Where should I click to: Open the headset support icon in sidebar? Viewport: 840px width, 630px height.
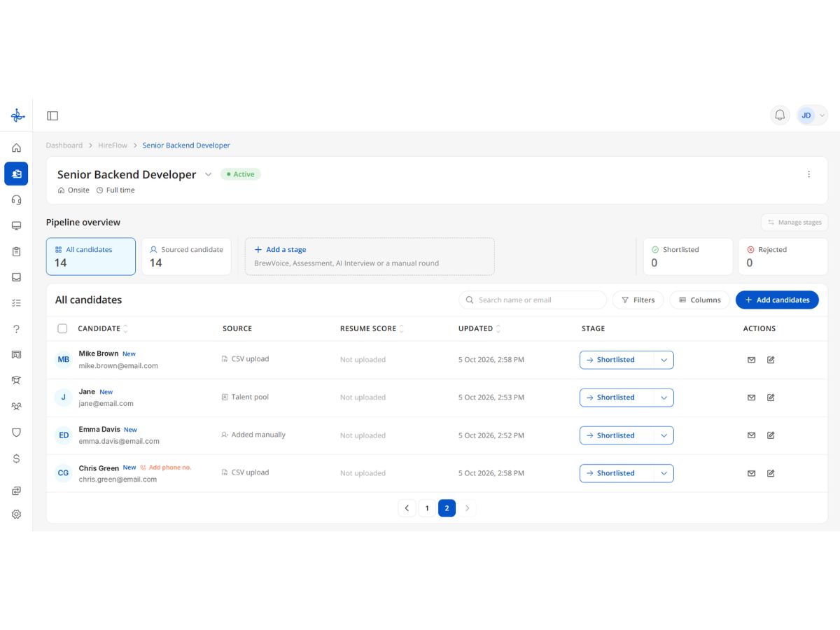click(16, 199)
